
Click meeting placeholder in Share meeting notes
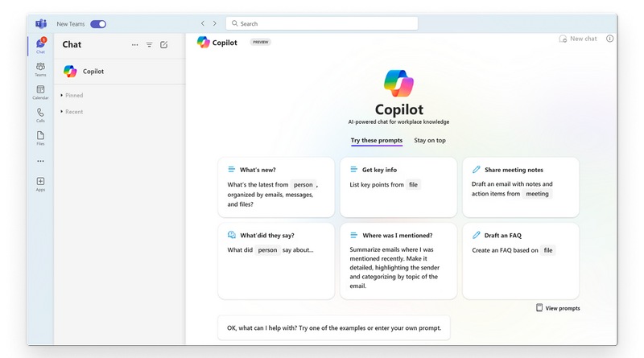coord(537,194)
